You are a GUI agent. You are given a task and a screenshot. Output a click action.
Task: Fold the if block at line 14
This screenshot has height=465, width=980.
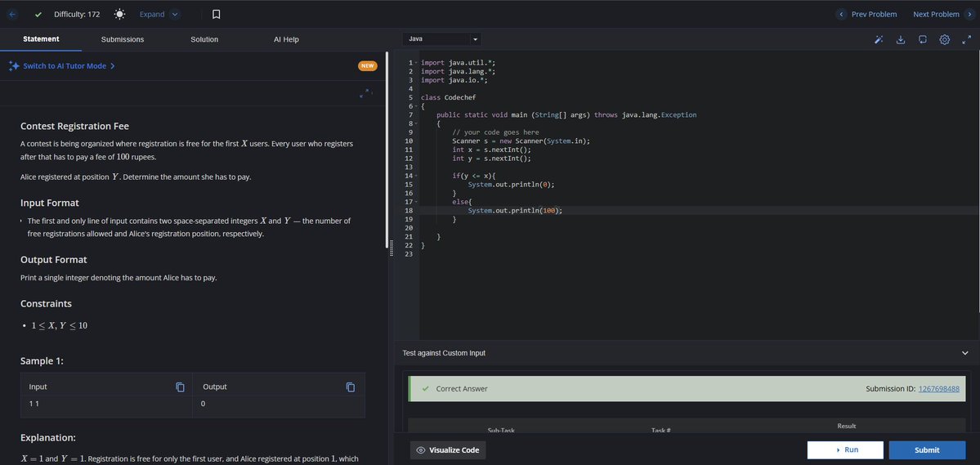click(416, 177)
